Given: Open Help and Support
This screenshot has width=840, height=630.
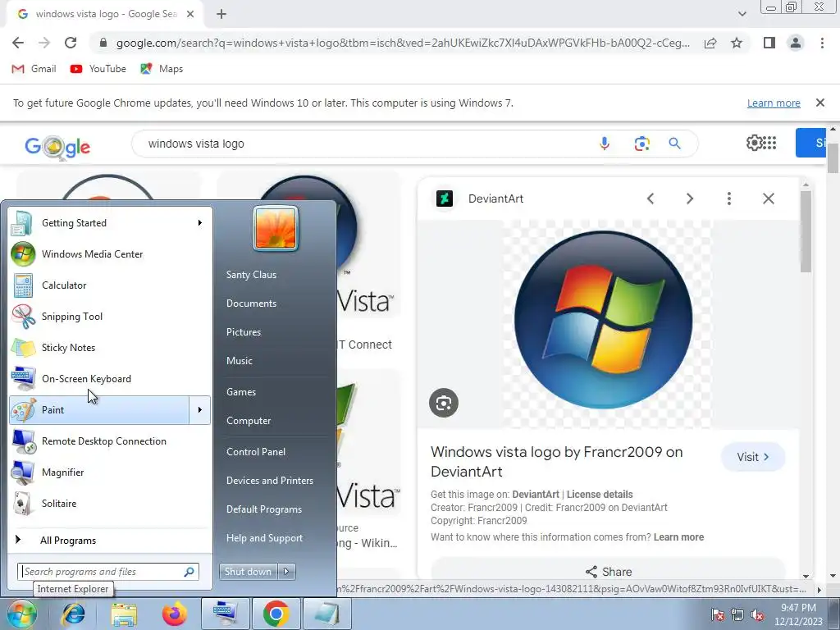Looking at the screenshot, I should pos(265,538).
